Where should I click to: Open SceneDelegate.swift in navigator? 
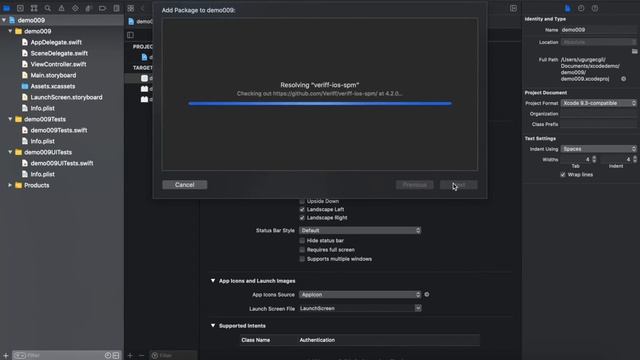tap(59, 53)
